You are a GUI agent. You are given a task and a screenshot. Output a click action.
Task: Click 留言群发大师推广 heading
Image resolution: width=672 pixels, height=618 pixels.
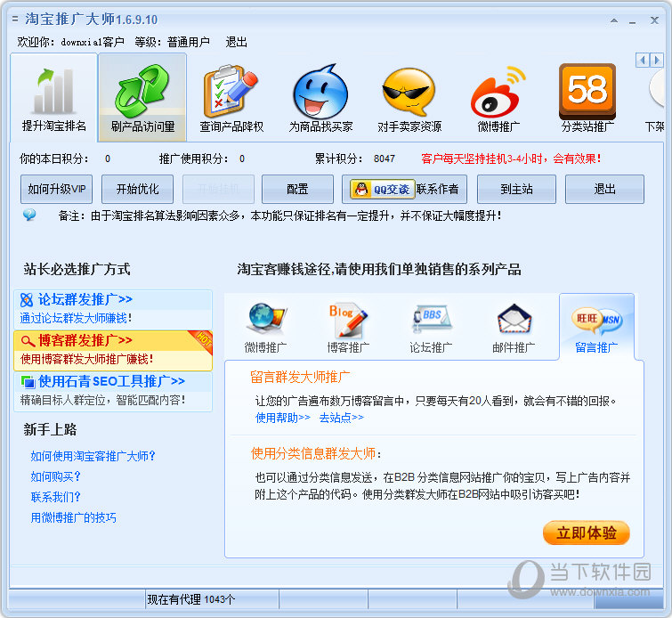300,377
